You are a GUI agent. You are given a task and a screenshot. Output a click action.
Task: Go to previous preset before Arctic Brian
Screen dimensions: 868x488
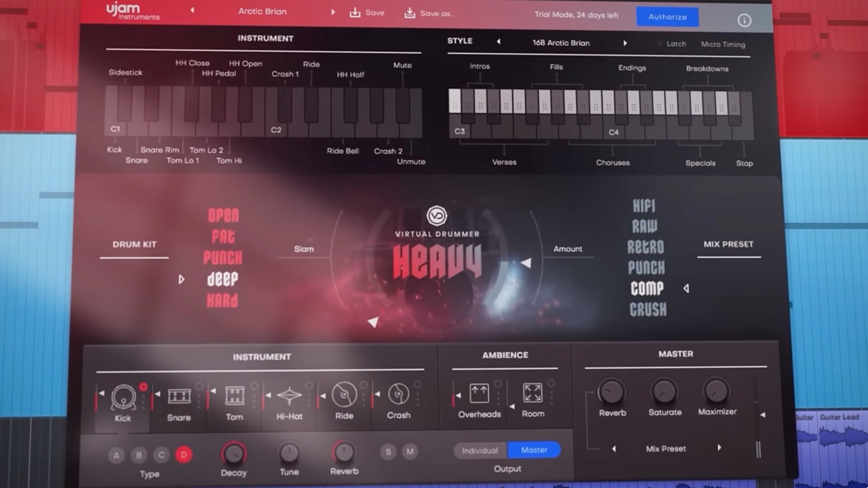[193, 10]
